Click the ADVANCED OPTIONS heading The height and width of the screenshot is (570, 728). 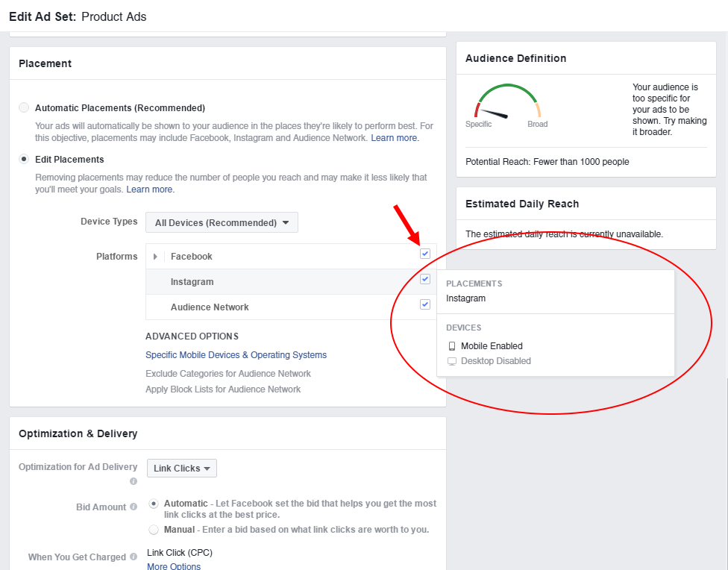click(x=192, y=336)
